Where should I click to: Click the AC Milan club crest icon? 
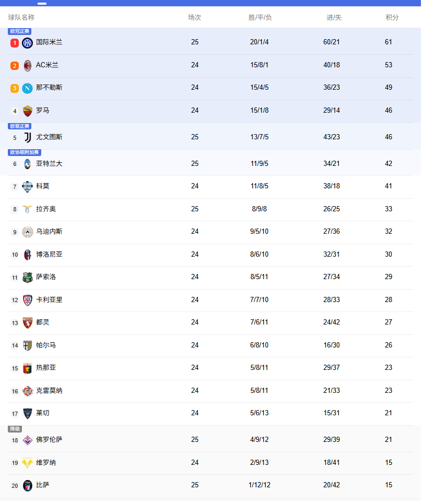coord(28,66)
